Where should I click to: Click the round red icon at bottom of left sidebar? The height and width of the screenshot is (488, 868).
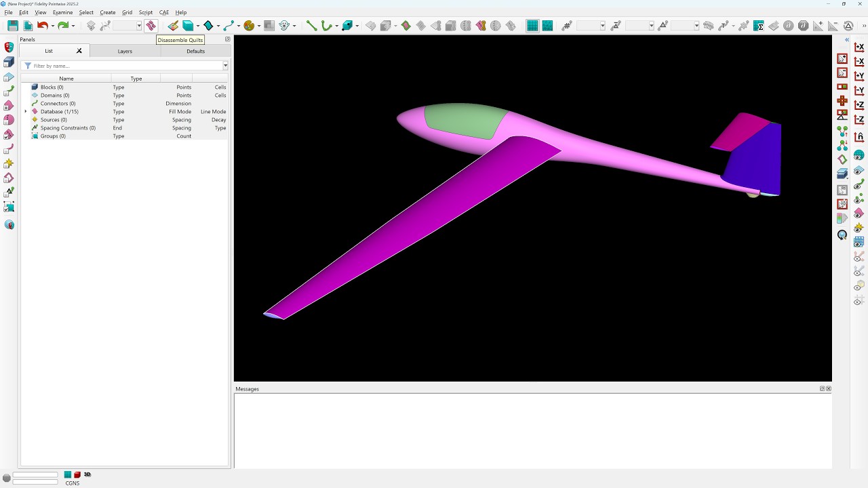[x=9, y=224]
